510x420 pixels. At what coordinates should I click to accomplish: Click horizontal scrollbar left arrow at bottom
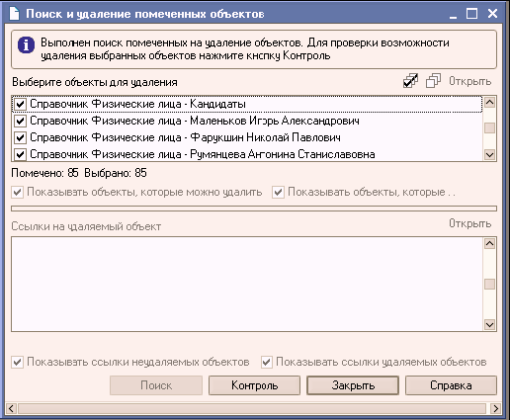coord(11,408)
